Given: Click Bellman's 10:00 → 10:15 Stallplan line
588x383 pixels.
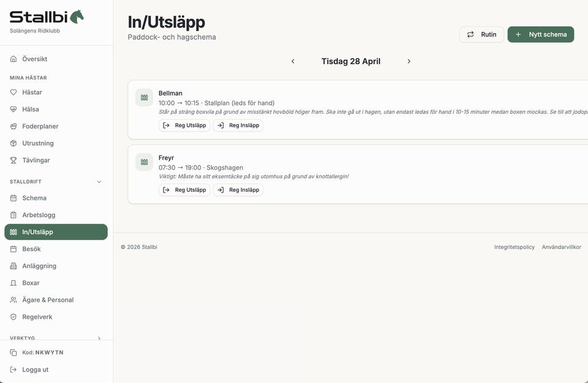Looking at the screenshot, I should click(216, 103).
